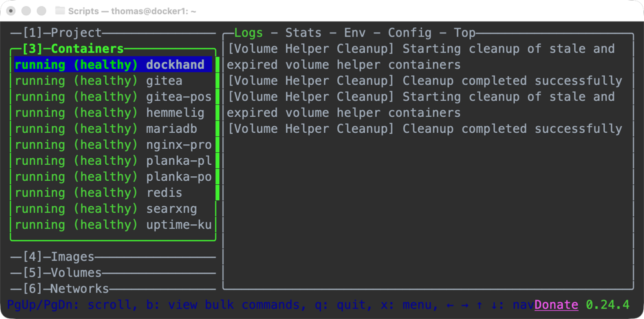Screen dimensions: 644x319
Task: Switch to the Env tab
Action: tap(355, 33)
